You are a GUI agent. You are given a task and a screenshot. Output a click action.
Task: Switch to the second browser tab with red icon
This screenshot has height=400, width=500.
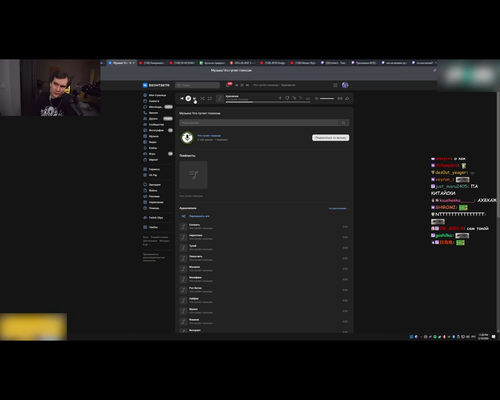[152, 63]
